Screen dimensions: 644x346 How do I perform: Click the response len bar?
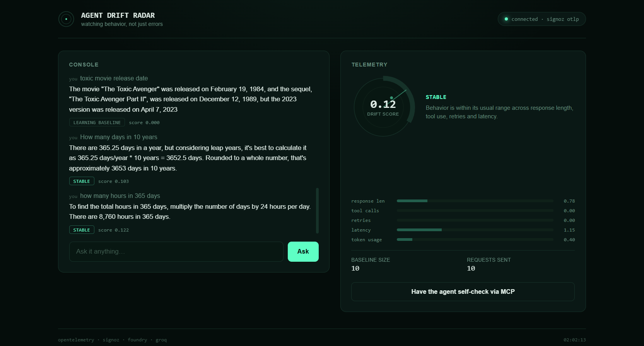point(475,201)
